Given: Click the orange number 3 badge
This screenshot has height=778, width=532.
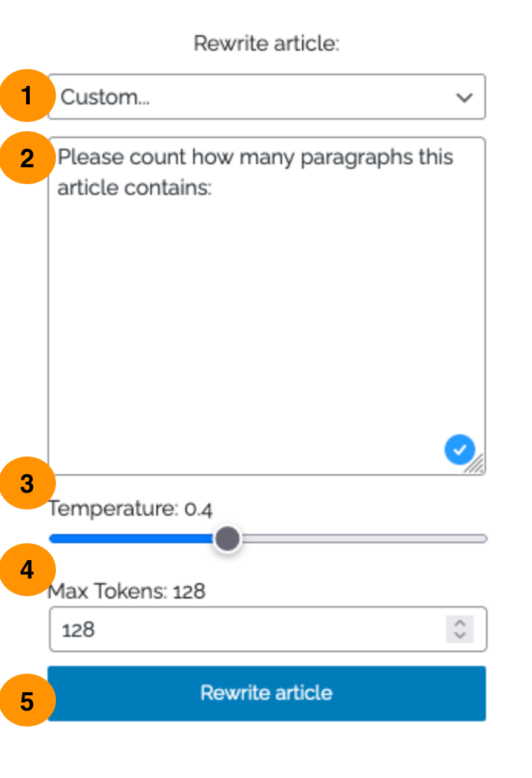Looking at the screenshot, I should (28, 483).
